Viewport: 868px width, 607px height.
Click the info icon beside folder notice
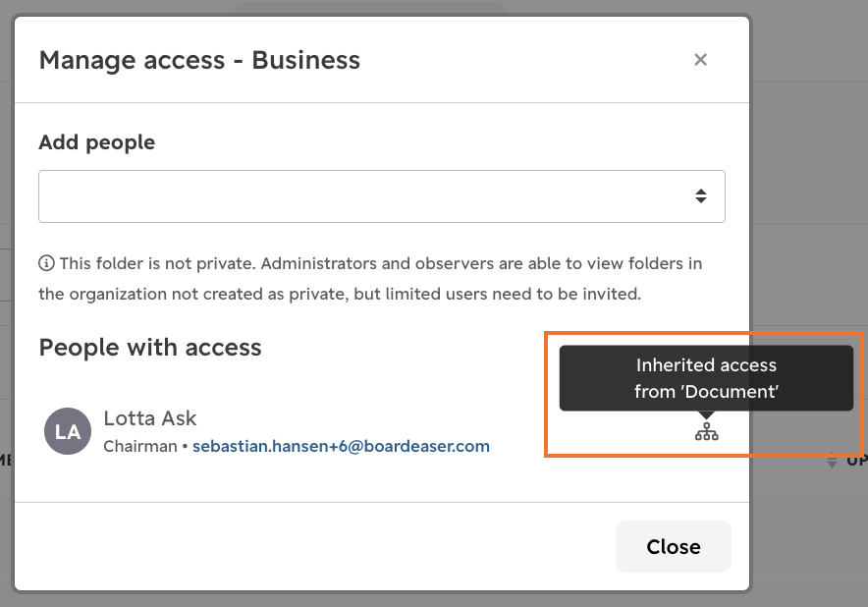[46, 263]
